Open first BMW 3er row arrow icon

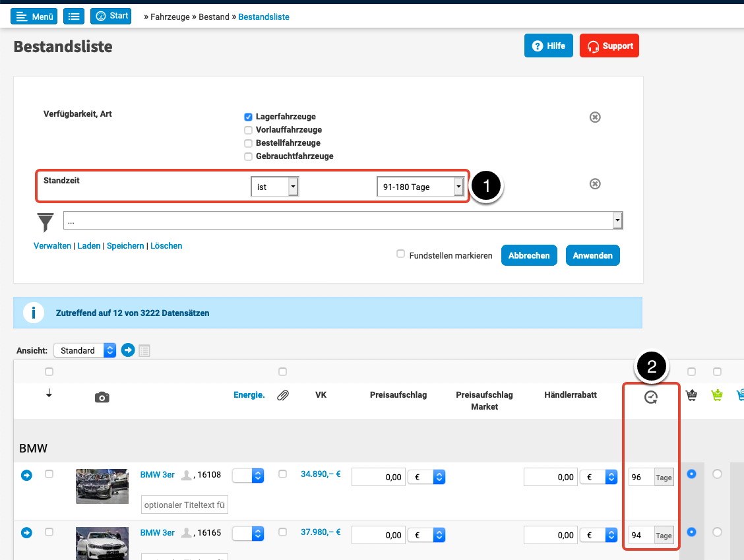(26, 476)
